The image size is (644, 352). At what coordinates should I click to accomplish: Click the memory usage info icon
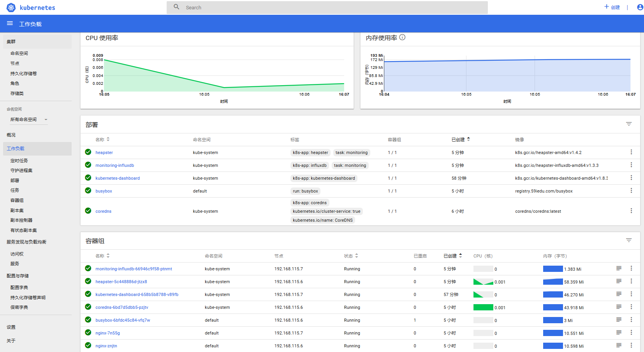[x=402, y=37]
